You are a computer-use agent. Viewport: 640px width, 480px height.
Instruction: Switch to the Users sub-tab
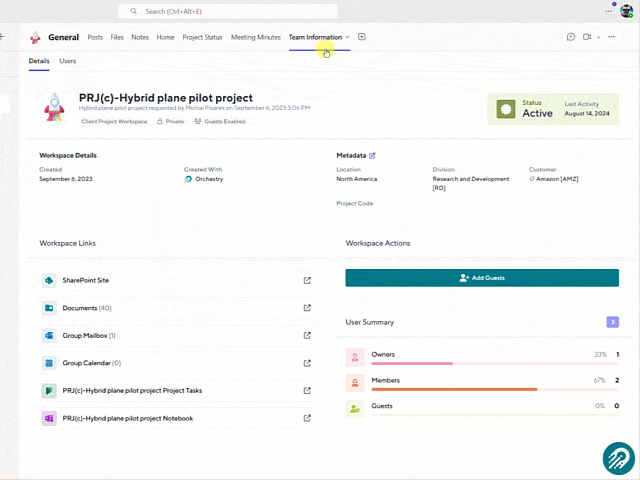pyautogui.click(x=67, y=61)
